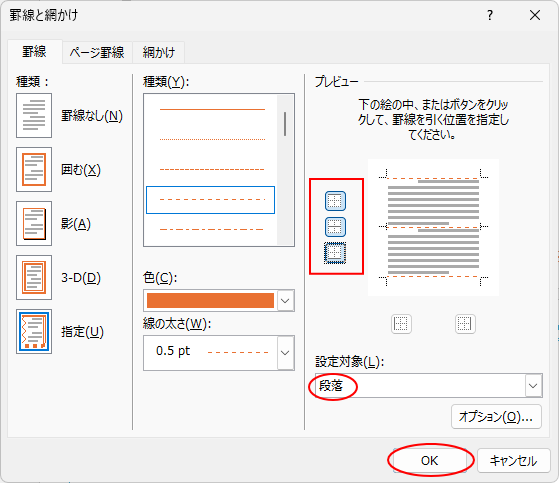Choose the 指定 (custom) border setting icon
Viewport: 559px width, 483px height.
point(34,332)
